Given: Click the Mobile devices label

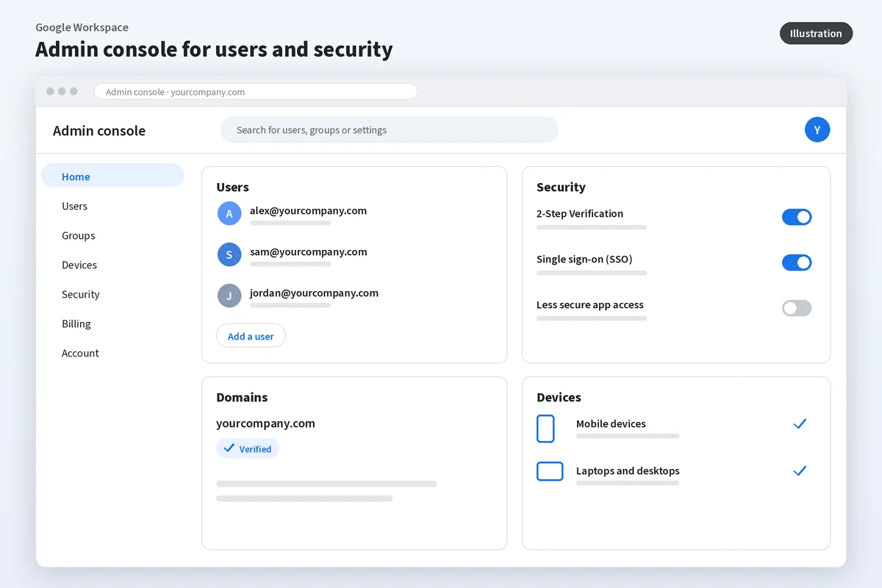Looking at the screenshot, I should [x=611, y=423].
